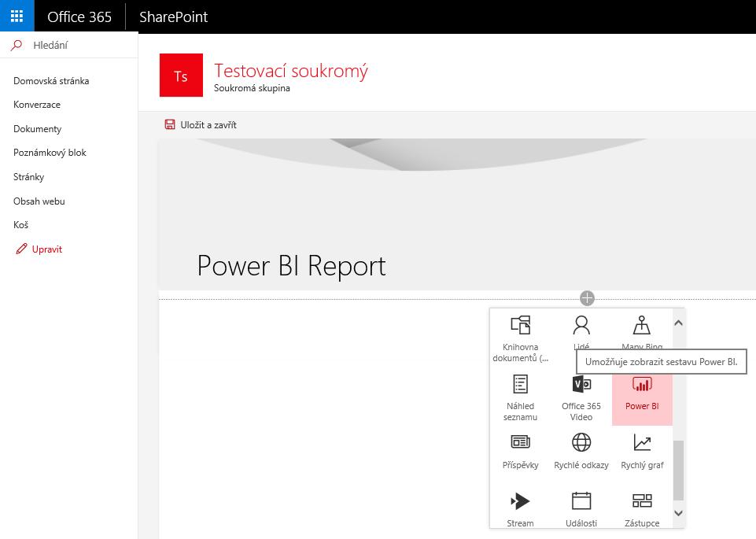The height and width of the screenshot is (539, 756).
Task: Open Dokumenty in the left navigation
Action: 37,129
